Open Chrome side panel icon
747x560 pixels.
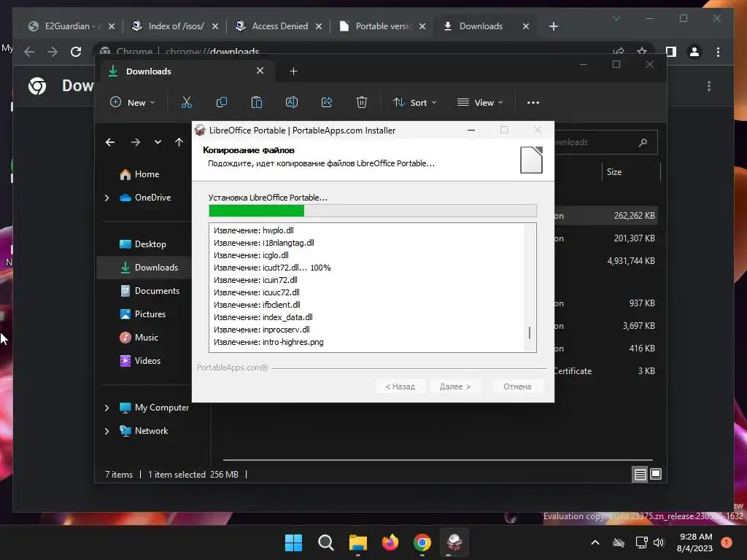671,52
